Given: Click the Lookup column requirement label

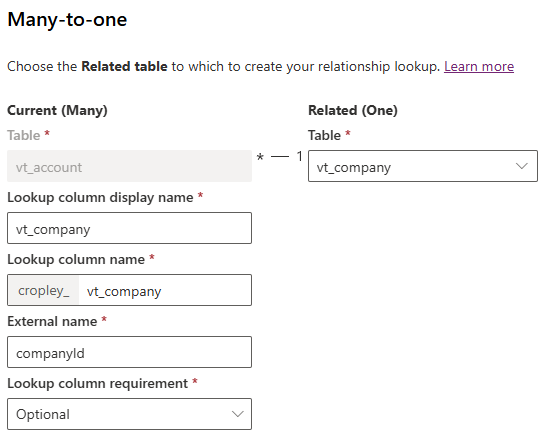Looking at the screenshot, I should (x=98, y=383).
